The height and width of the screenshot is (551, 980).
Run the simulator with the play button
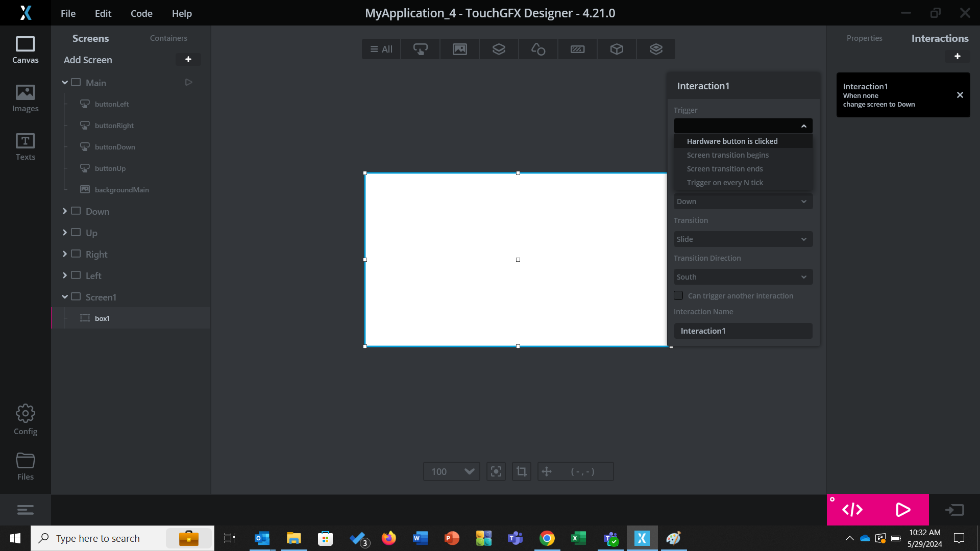tap(902, 509)
